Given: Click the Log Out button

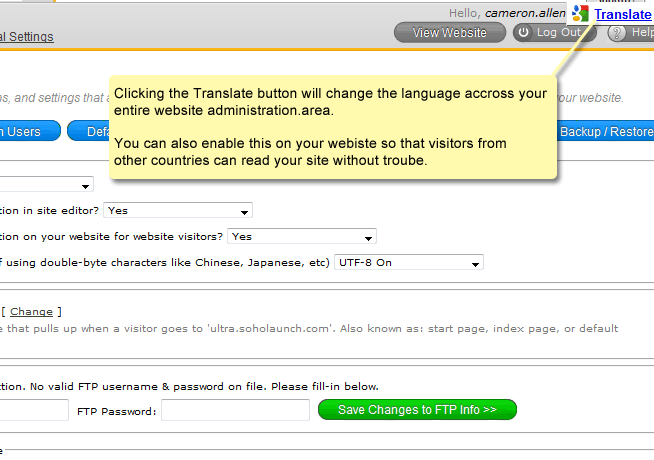Looking at the screenshot, I should (x=554, y=33).
